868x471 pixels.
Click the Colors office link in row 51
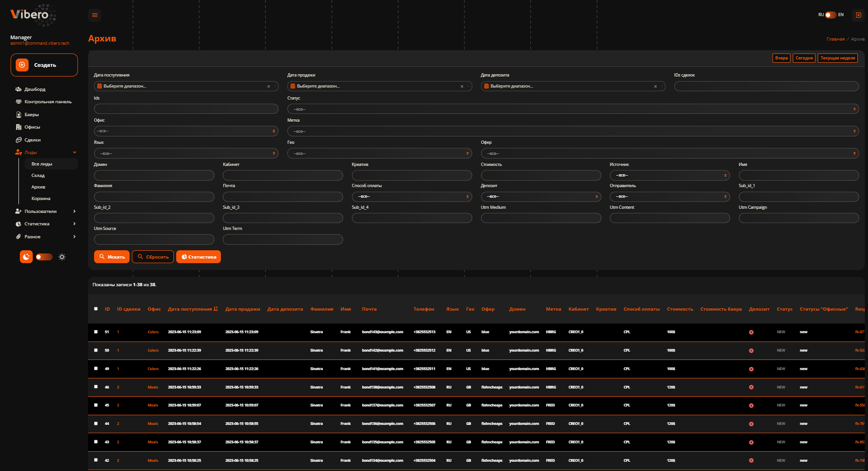pyautogui.click(x=153, y=332)
